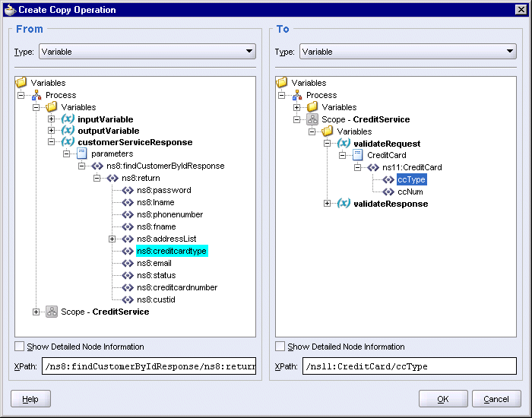
Task: Click the CreditCard message part icon
Action: coord(358,155)
